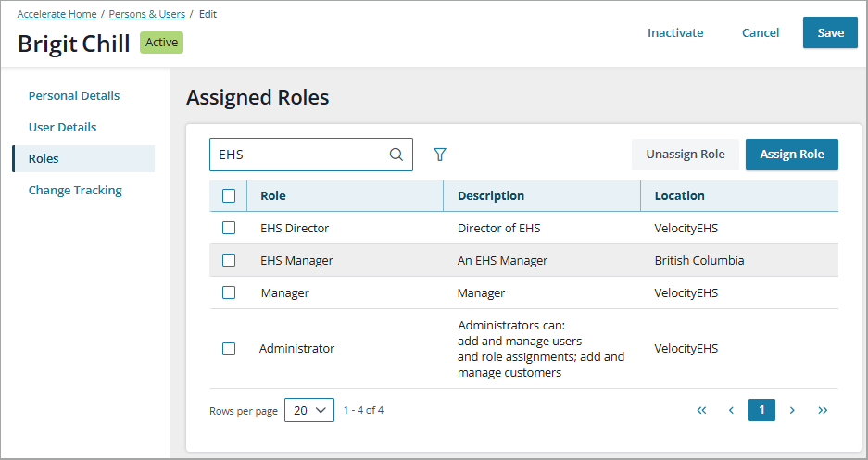Open Personal Details section

click(x=74, y=95)
